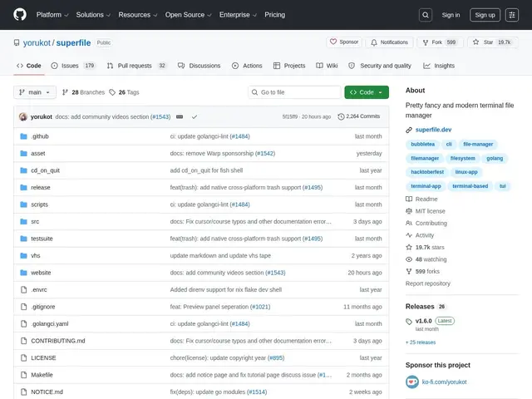This screenshot has width=532, height=399.
Task: Open the appearance settings icon beside Sign up
Action: pyautogui.click(x=512, y=15)
